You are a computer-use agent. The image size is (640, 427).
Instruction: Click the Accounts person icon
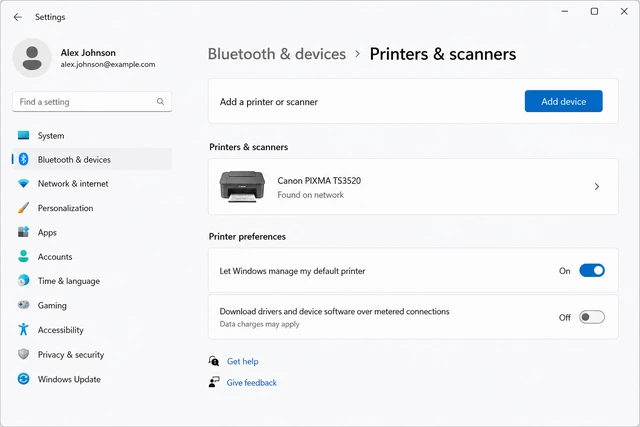click(x=24, y=256)
